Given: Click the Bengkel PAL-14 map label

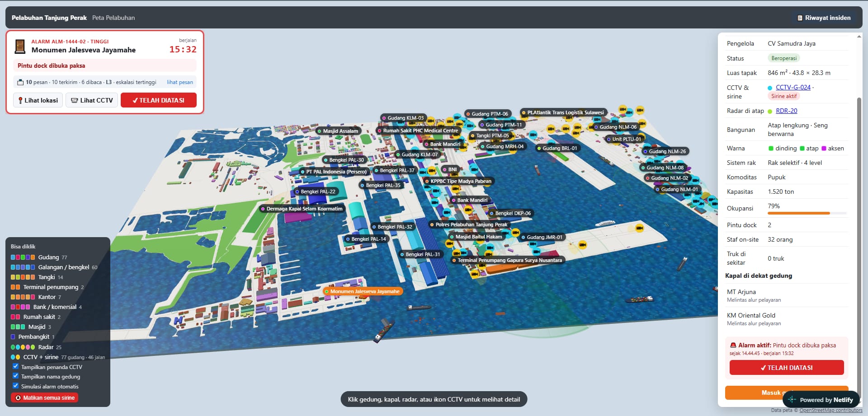Looking at the screenshot, I should point(366,239).
